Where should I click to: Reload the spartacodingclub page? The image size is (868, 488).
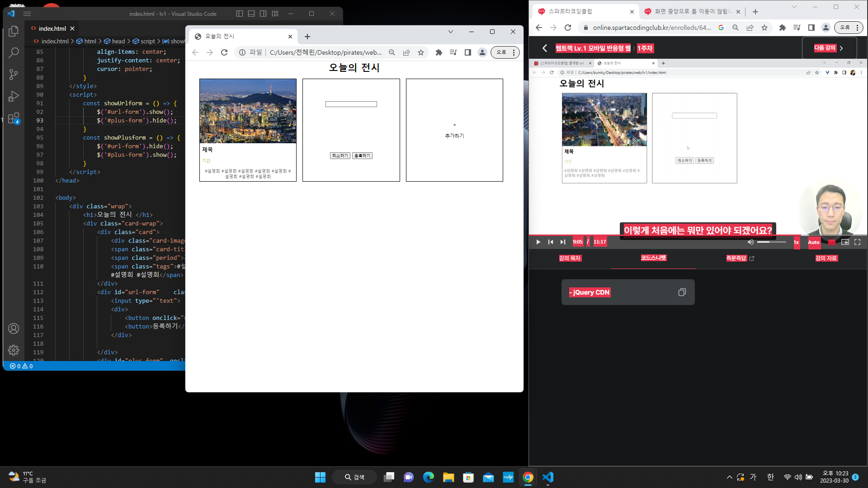tap(568, 28)
